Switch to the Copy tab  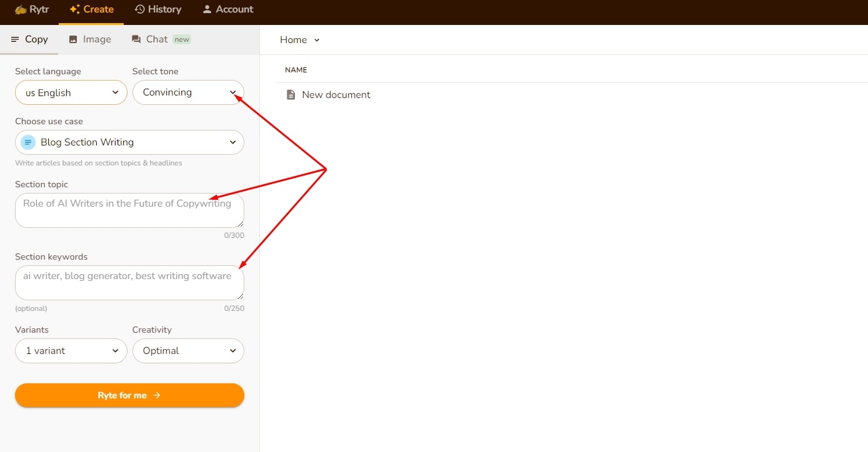tap(29, 39)
